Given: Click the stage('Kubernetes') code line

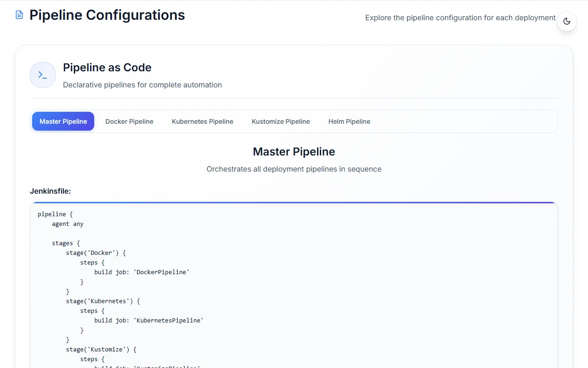Looking at the screenshot, I should (103, 301).
